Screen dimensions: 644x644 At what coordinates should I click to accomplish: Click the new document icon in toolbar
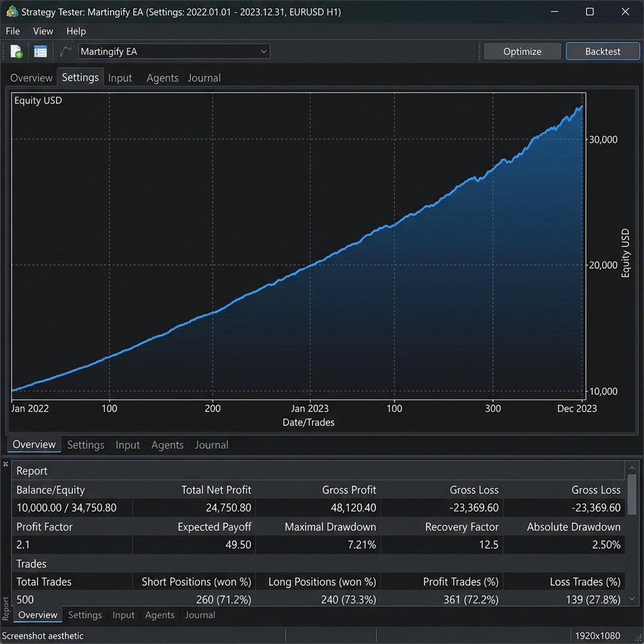pyautogui.click(x=16, y=52)
